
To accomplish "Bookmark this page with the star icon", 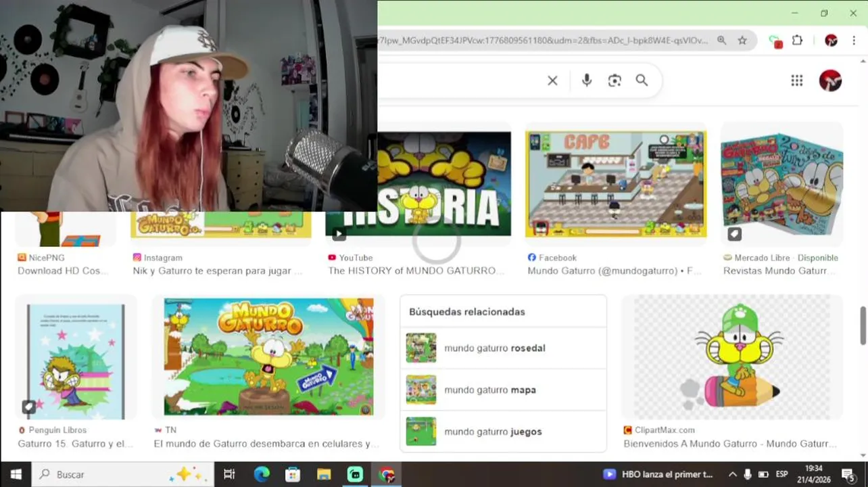I will coord(742,41).
